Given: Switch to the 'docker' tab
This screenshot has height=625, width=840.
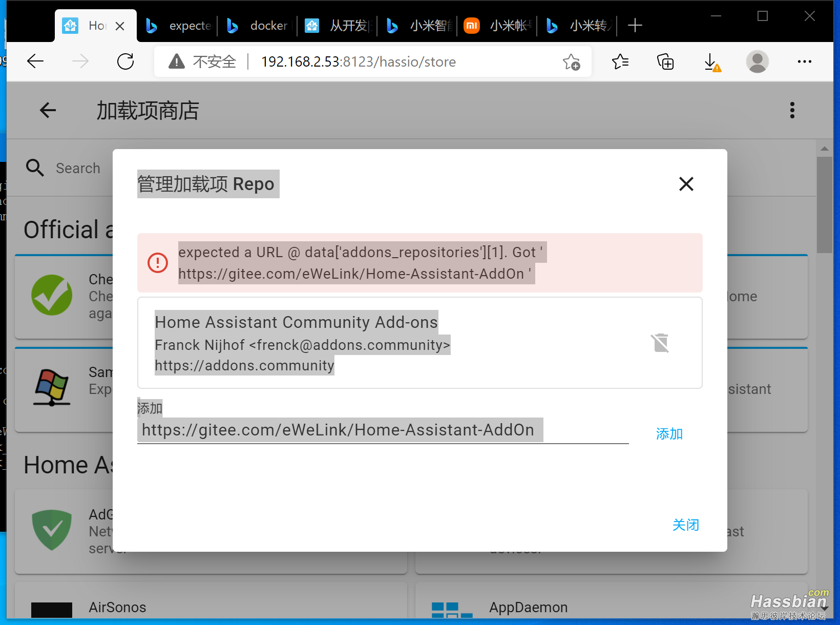Looking at the screenshot, I should tap(258, 26).
